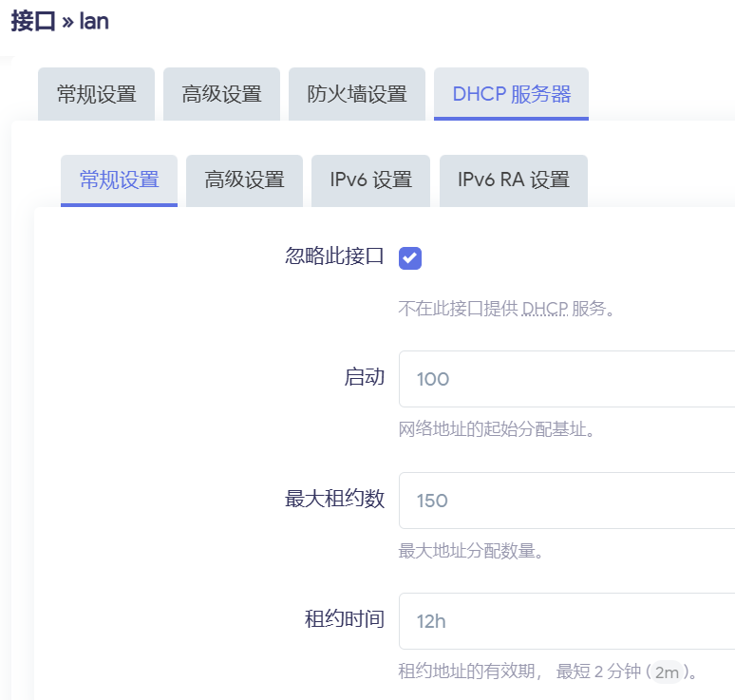
Task: Click the 租约时间 field showing 12h
Action: (x=566, y=621)
